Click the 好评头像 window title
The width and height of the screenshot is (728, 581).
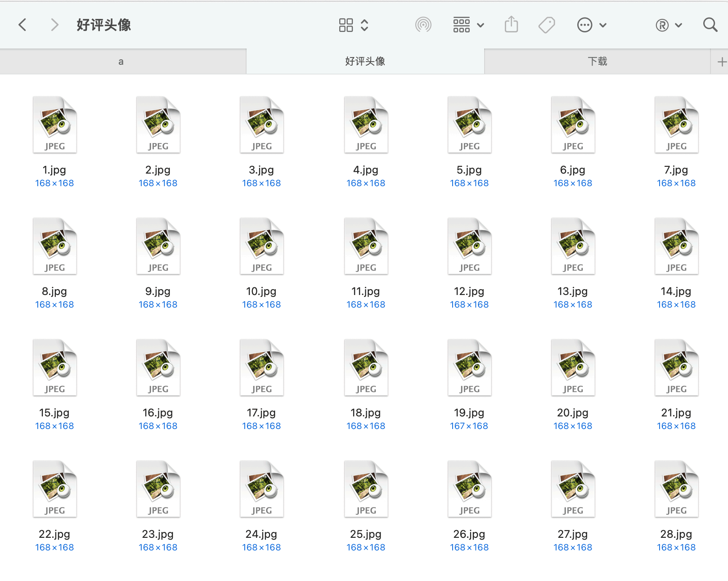(103, 25)
